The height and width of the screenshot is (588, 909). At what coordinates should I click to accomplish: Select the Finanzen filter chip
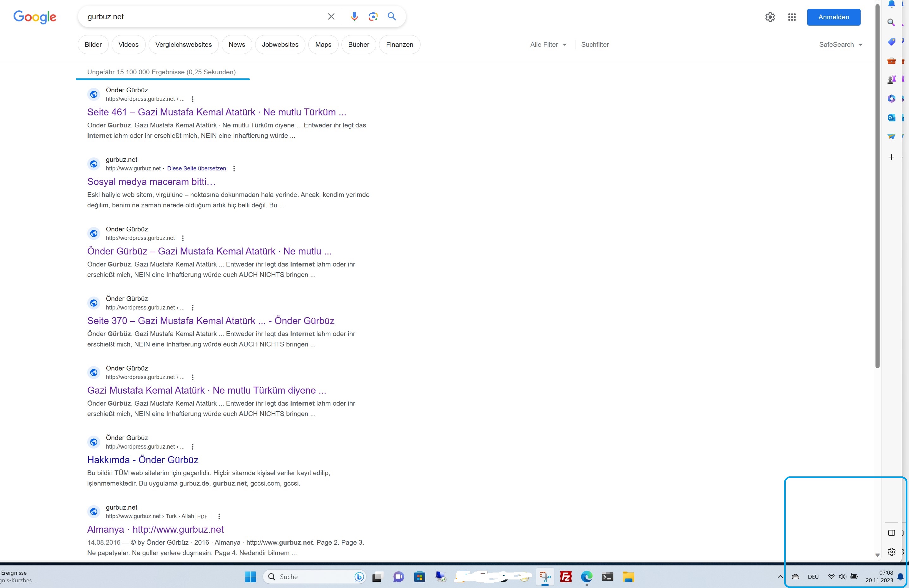(x=399, y=45)
